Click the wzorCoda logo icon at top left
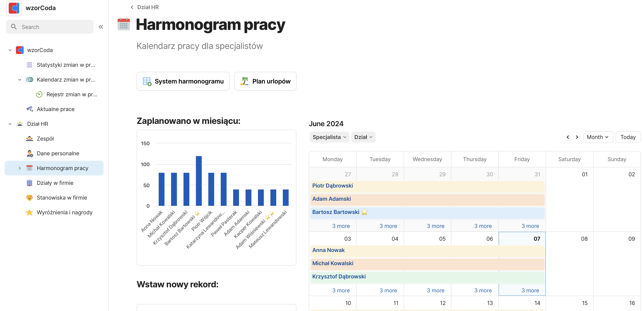The height and width of the screenshot is (311, 644). pyautogui.click(x=14, y=8)
